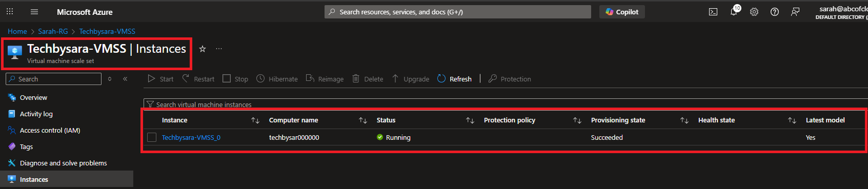The image size is (868, 189).
Task: Go to Techbysara-VMSS breadcrumb
Action: point(107,31)
